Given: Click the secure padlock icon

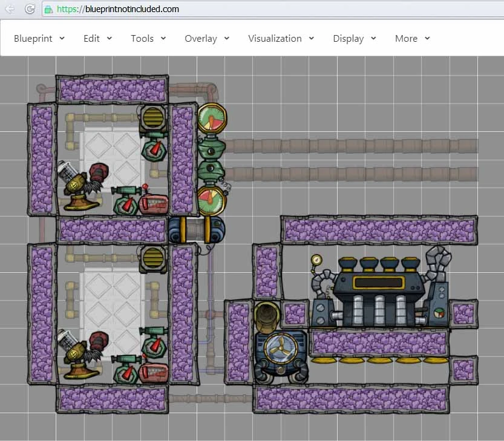Looking at the screenshot, I should 48,9.
